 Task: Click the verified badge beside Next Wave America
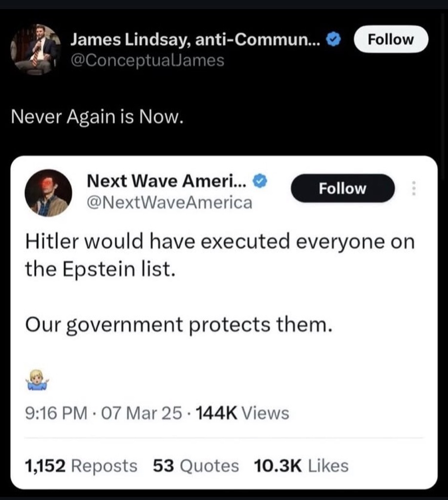tap(260, 181)
